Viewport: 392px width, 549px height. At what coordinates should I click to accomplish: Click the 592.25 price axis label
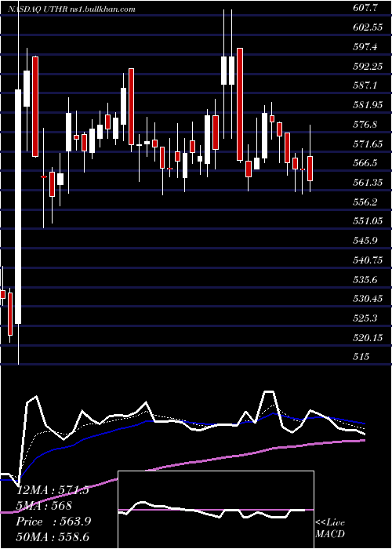click(368, 66)
